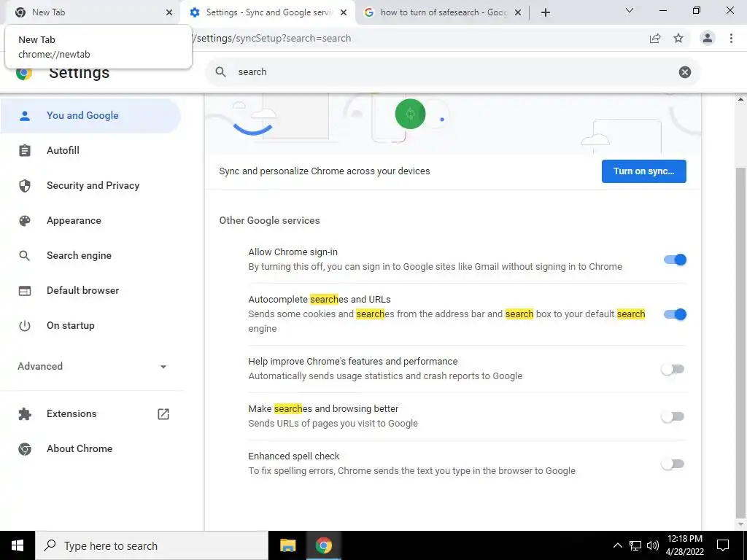Enable Help improve Chrome's features toggle
Viewport: 747px width, 560px height.
(x=673, y=369)
